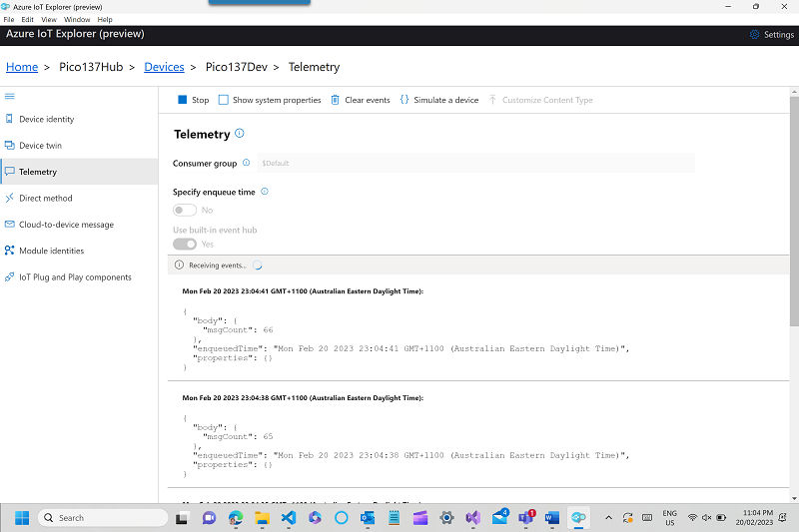This screenshot has height=532, width=799.
Task: Open Device twin section
Action: [79, 146]
